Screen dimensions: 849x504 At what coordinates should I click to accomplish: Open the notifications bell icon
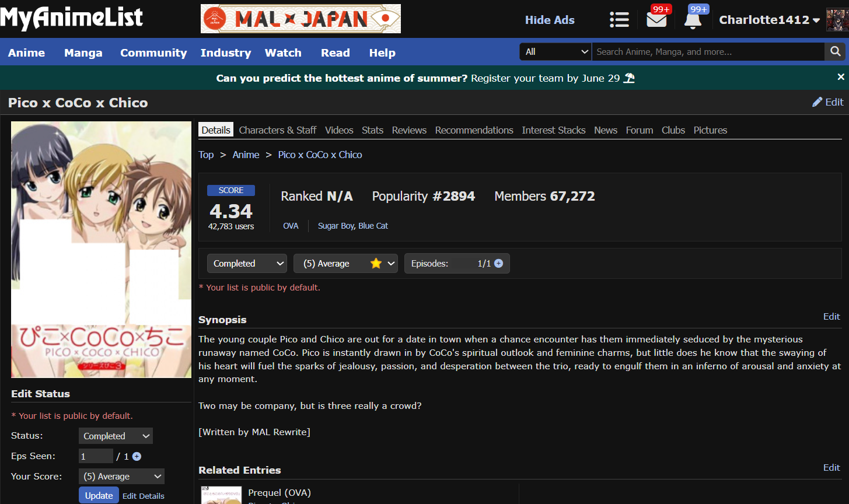click(693, 20)
